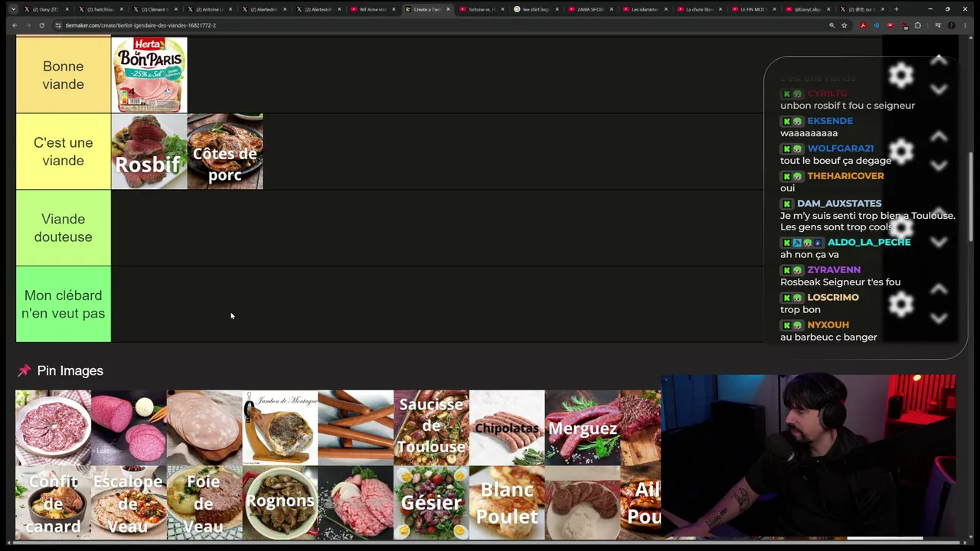The image size is (980, 551).
Task: Click the page's vertical scrollbar
Action: [972, 195]
